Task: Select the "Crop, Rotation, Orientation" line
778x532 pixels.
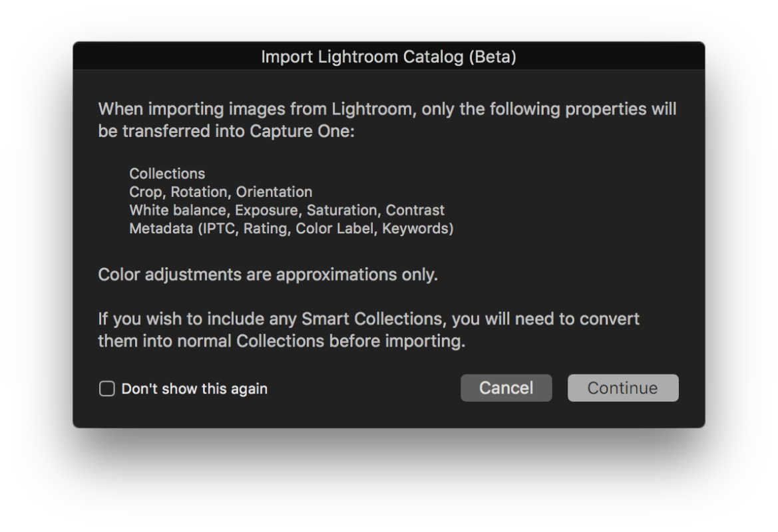Action: coord(220,192)
